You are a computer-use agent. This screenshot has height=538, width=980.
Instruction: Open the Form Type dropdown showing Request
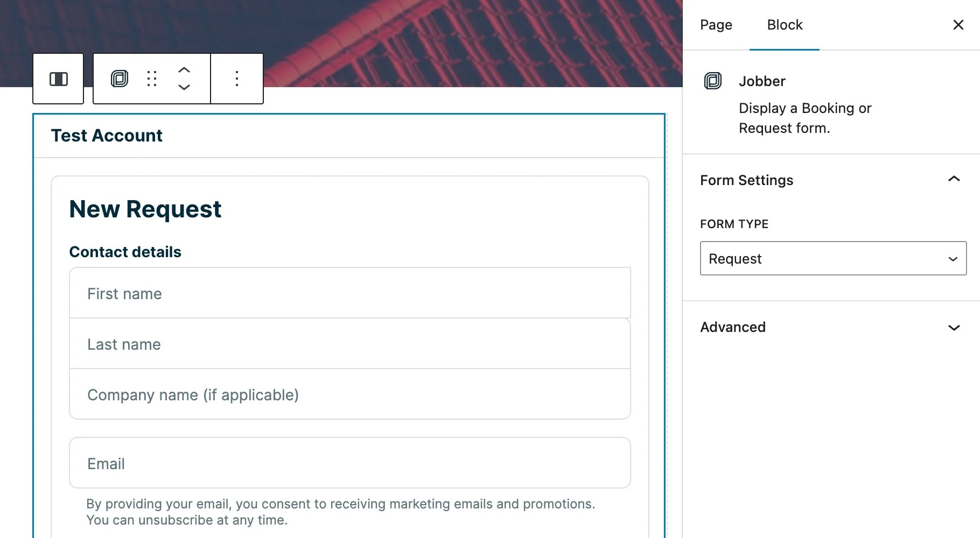click(x=833, y=258)
